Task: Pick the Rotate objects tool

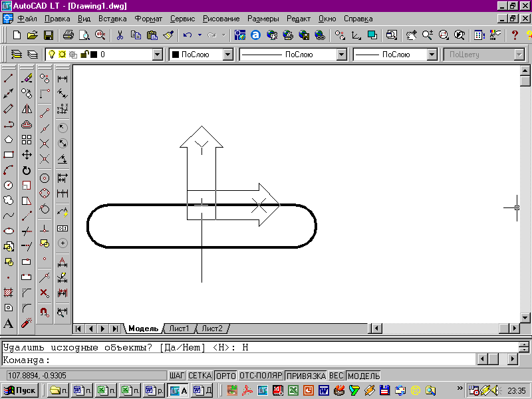Action: (x=27, y=170)
